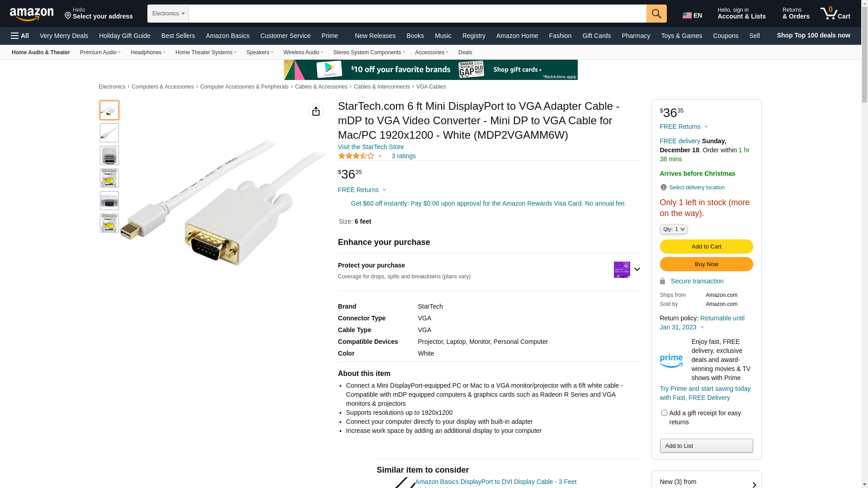Open the Qty quantity dropdown
Screen dimensions: 868x488
coord(674,229)
